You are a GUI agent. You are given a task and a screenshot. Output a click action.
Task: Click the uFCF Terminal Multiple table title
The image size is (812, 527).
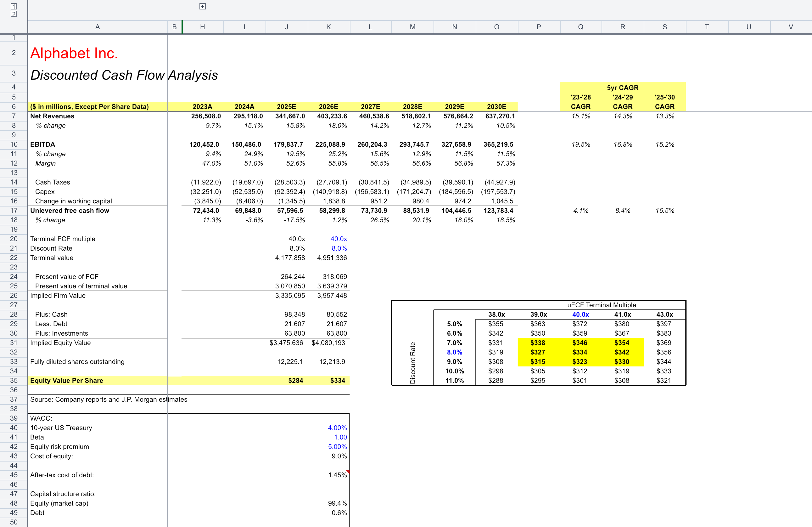pos(602,305)
